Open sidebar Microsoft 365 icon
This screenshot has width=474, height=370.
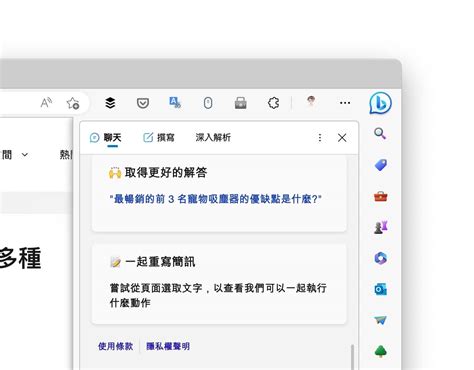[380, 258]
